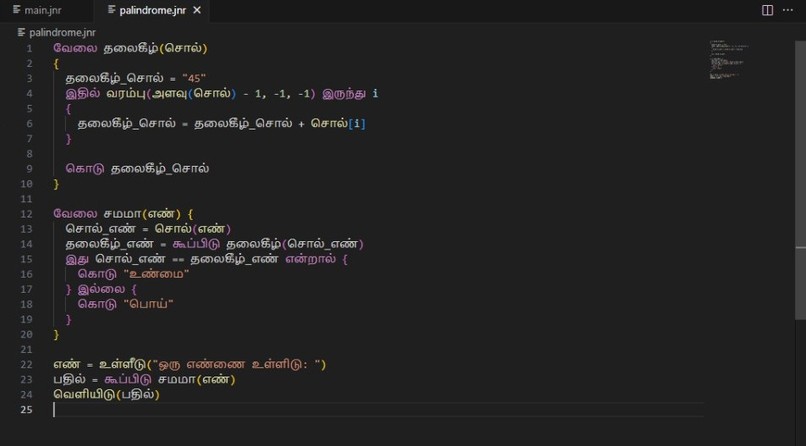Select the palindrome.jnr tab
This screenshot has height=446, width=806.
pos(153,10)
